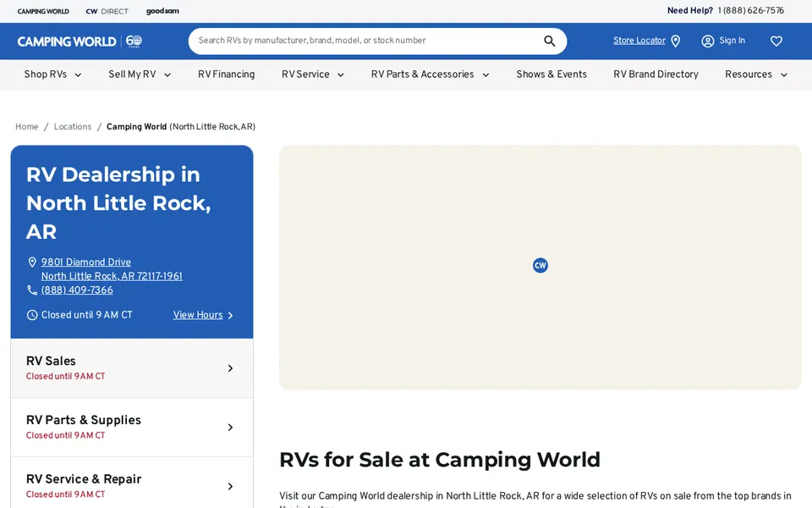Viewport: 812px width, 508px height.
Task: Click the Sign In link
Action: click(x=732, y=41)
